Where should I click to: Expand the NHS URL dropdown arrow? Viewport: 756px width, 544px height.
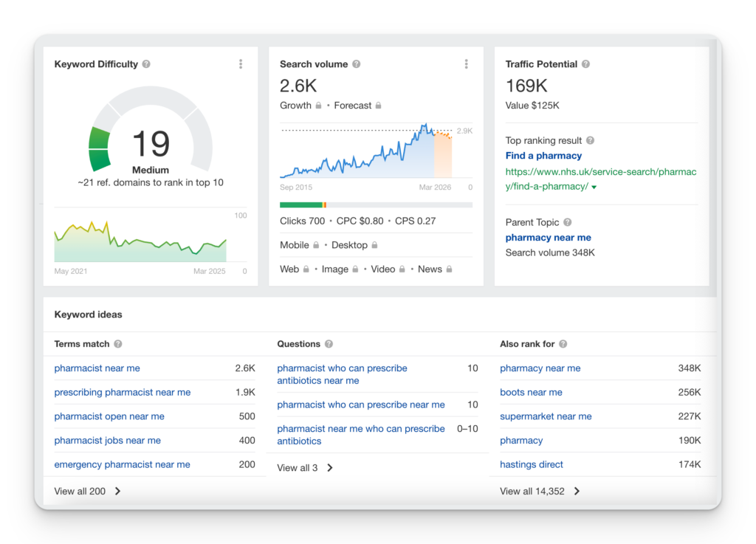[594, 187]
